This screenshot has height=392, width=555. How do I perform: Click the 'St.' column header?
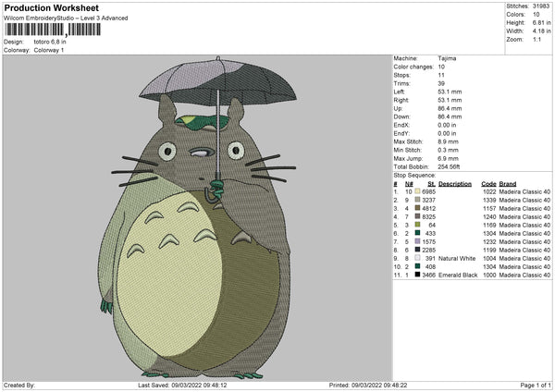431,184
